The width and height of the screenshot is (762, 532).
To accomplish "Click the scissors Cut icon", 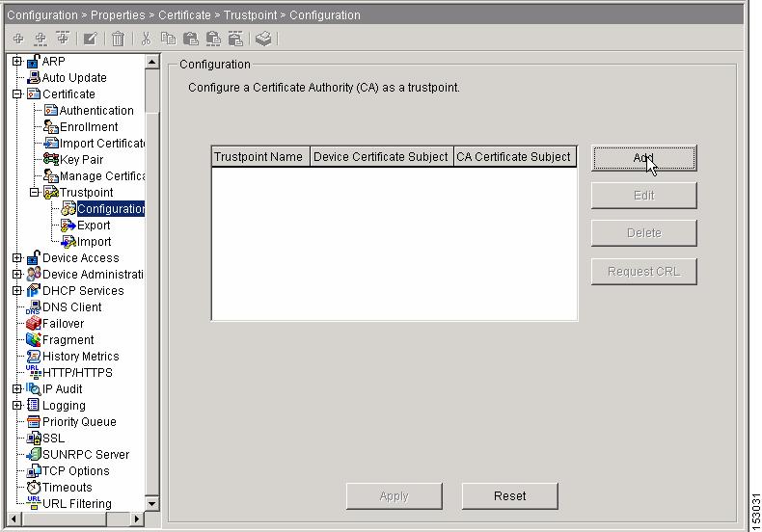I will tap(146, 39).
